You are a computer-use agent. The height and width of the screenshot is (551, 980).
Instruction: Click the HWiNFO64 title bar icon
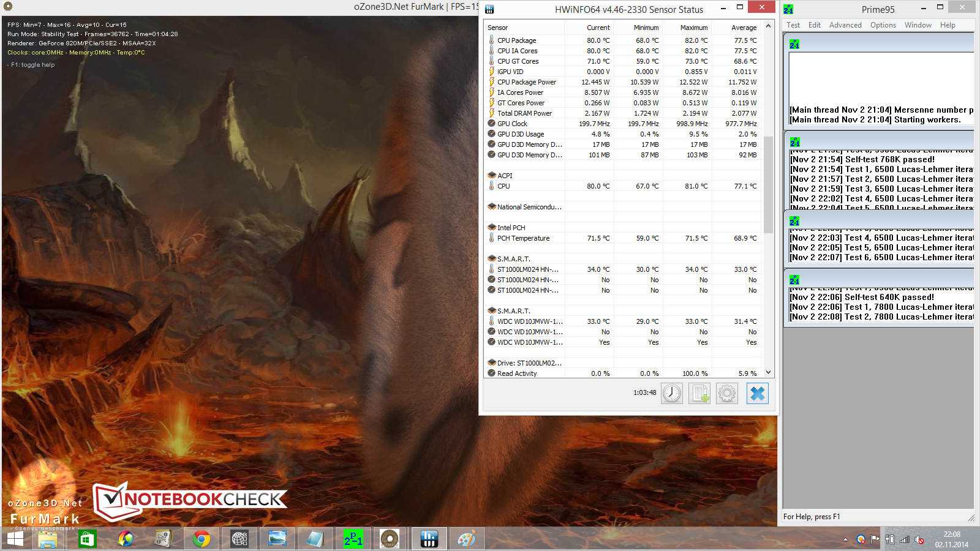click(x=489, y=9)
